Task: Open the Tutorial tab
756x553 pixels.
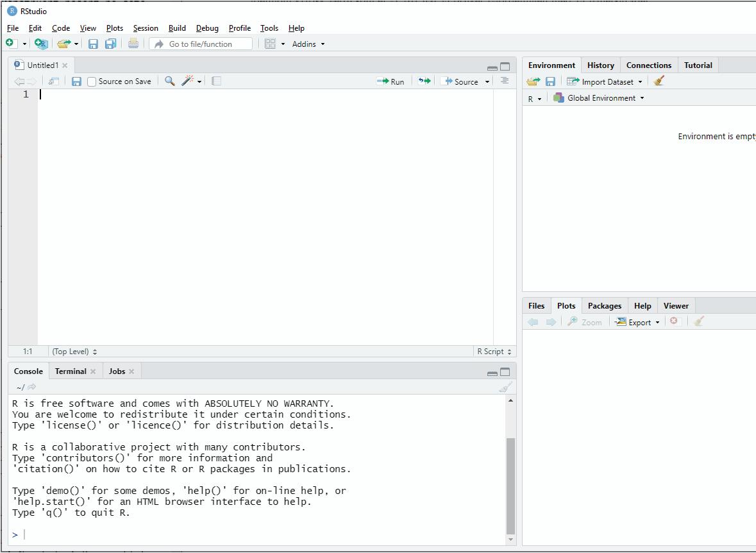Action: pyautogui.click(x=698, y=65)
